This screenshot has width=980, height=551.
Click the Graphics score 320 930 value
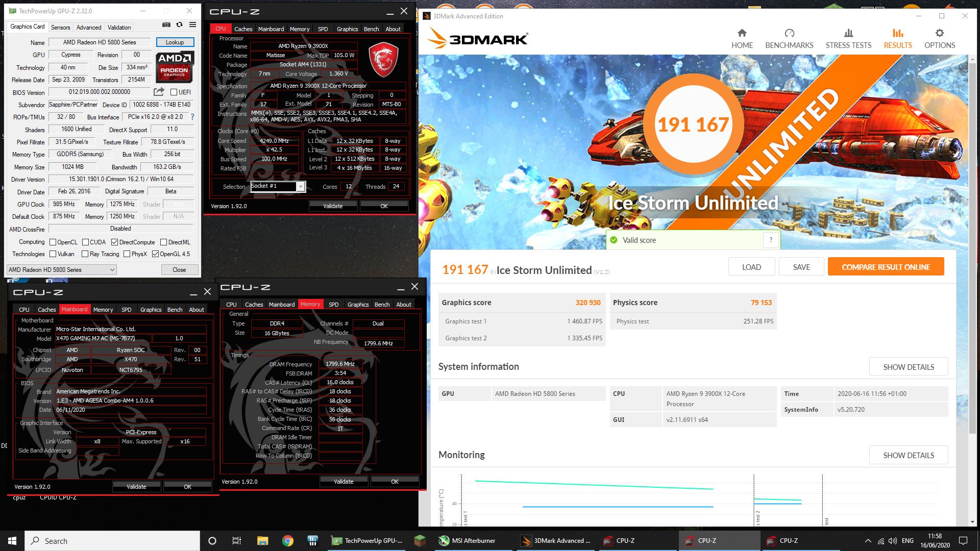(588, 303)
